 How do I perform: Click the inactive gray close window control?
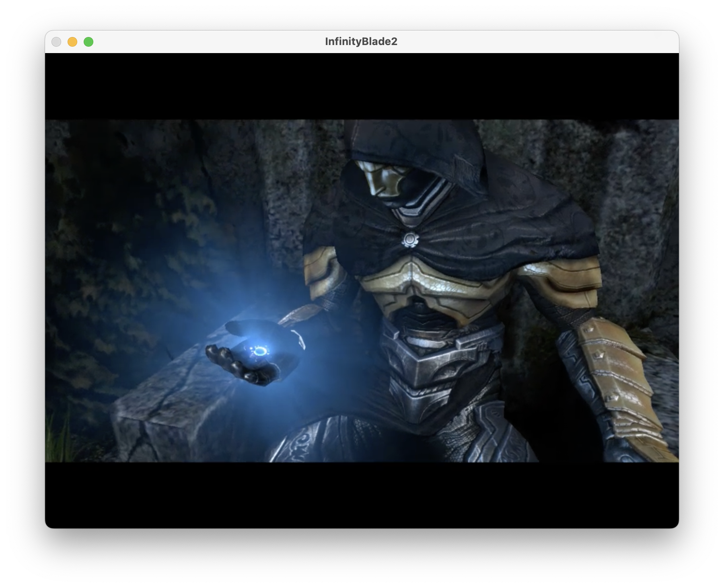click(x=57, y=41)
